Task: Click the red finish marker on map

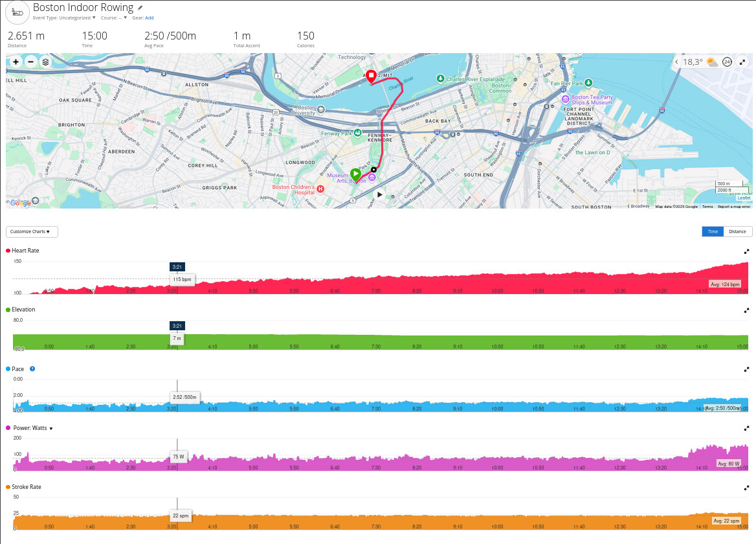Action: point(372,76)
